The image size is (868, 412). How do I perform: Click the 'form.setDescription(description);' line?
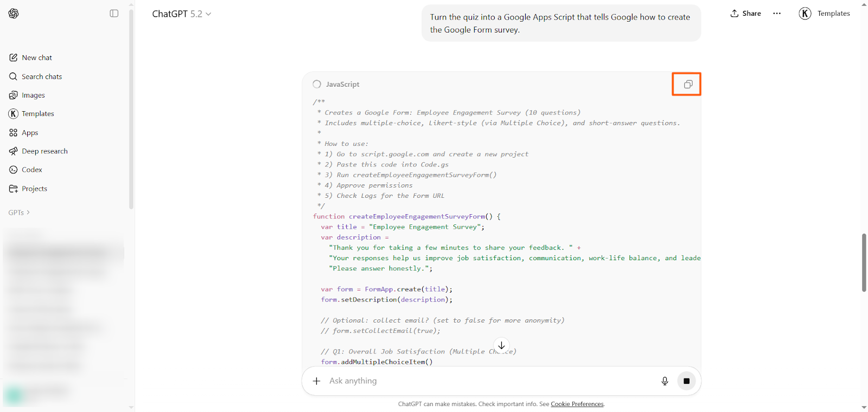tap(386, 300)
